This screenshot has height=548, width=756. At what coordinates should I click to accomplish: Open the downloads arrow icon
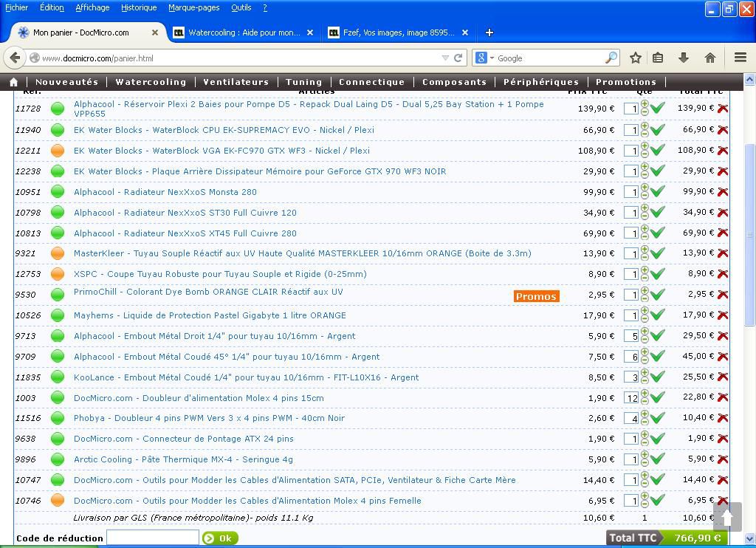[x=683, y=58]
